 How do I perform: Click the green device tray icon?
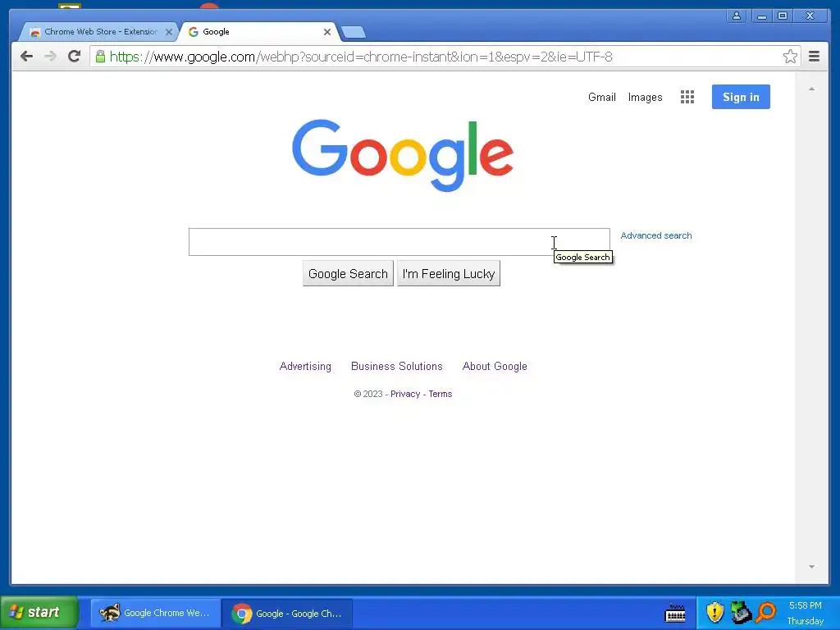742,612
